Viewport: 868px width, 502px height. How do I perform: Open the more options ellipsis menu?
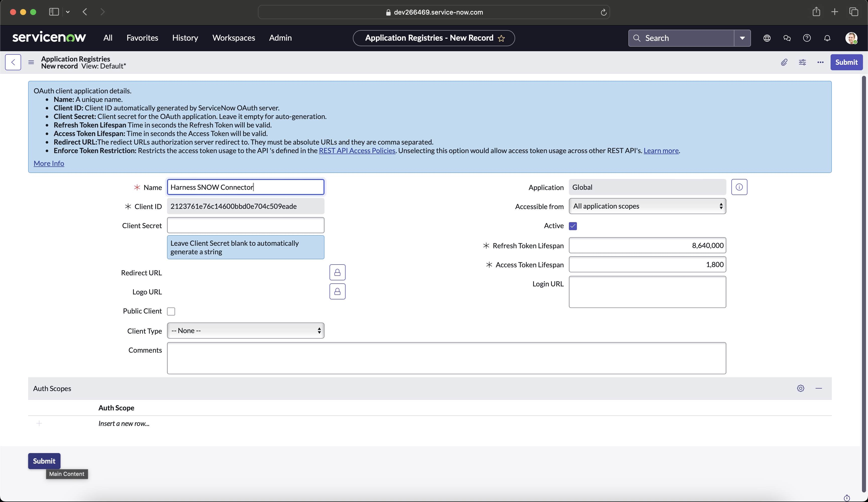point(821,62)
